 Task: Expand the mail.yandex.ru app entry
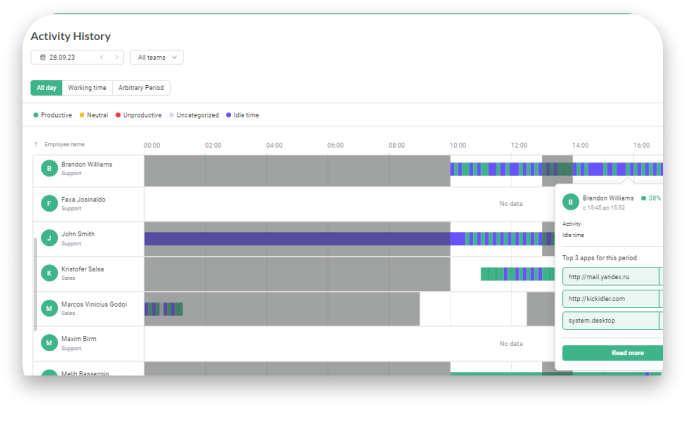610,276
